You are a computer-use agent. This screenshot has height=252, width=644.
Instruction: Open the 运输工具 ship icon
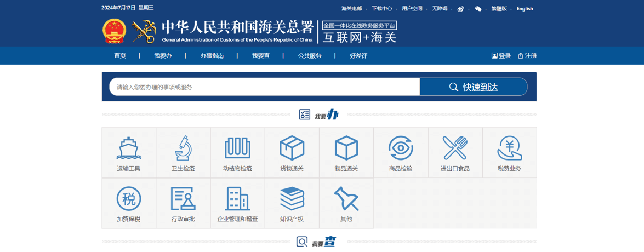tap(129, 148)
